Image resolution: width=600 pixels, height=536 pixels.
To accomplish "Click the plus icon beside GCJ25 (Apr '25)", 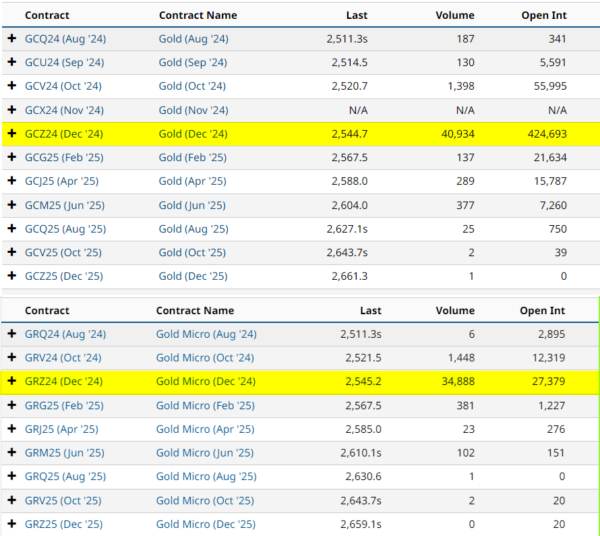I will pyautogui.click(x=12, y=181).
